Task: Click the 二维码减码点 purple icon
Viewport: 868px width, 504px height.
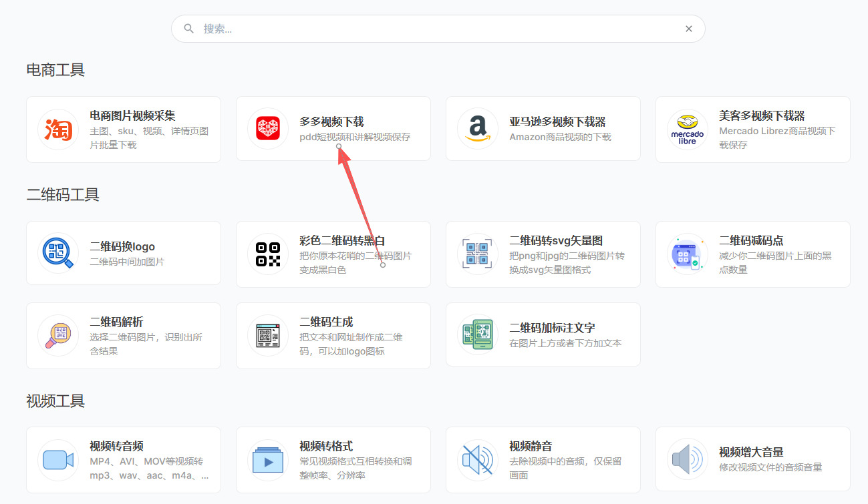Action: coord(688,254)
